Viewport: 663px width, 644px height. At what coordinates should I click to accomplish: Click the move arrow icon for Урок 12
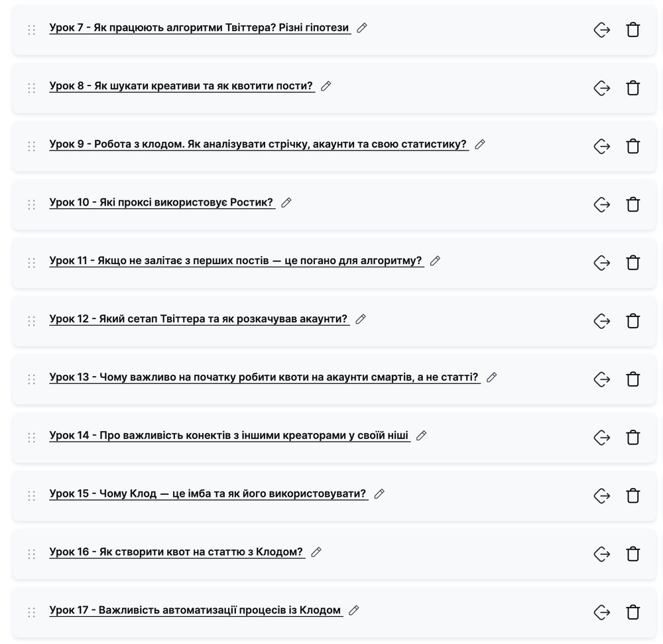coord(602,321)
